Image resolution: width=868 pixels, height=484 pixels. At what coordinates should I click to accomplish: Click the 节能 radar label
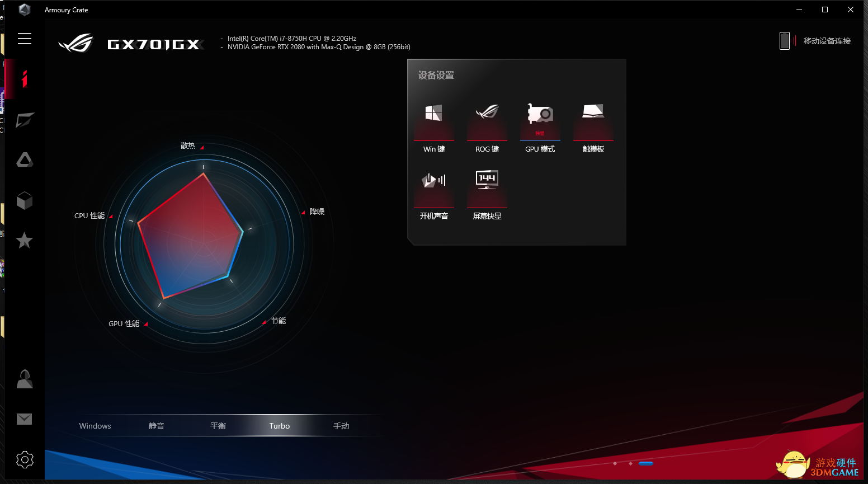pos(279,321)
